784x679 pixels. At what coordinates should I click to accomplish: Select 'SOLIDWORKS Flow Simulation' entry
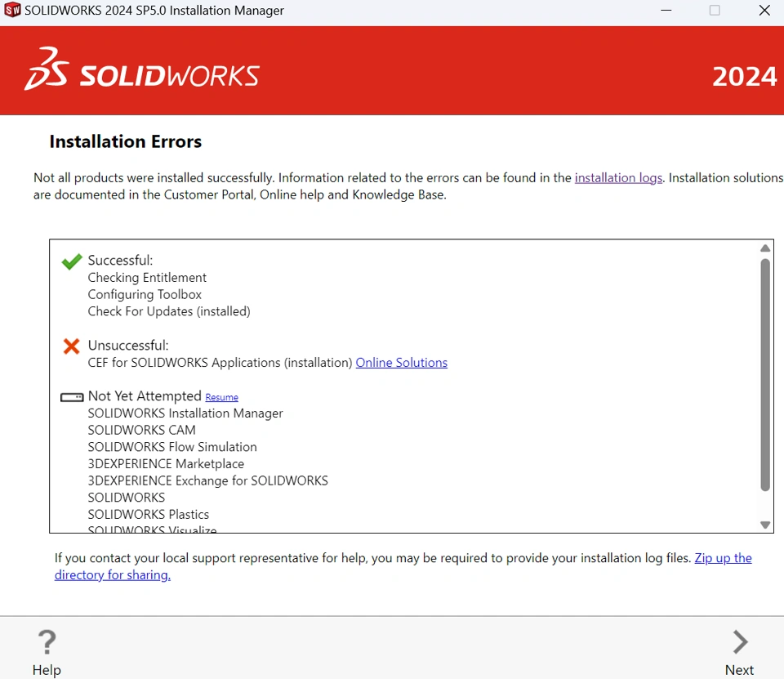point(172,447)
